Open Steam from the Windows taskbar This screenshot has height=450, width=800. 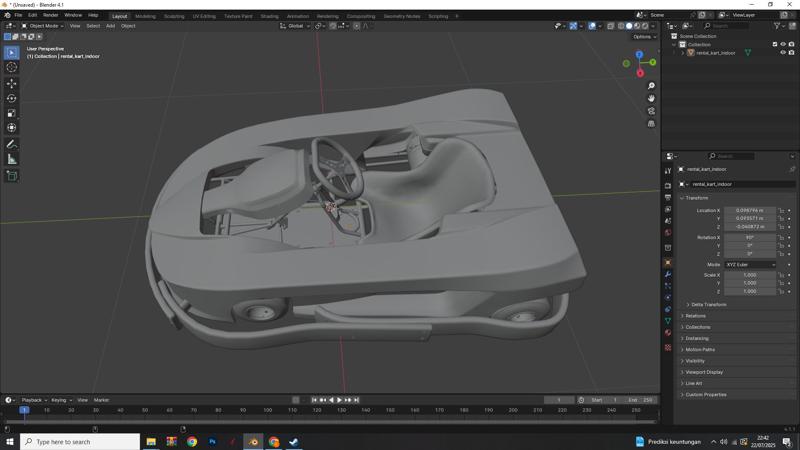tap(294, 441)
